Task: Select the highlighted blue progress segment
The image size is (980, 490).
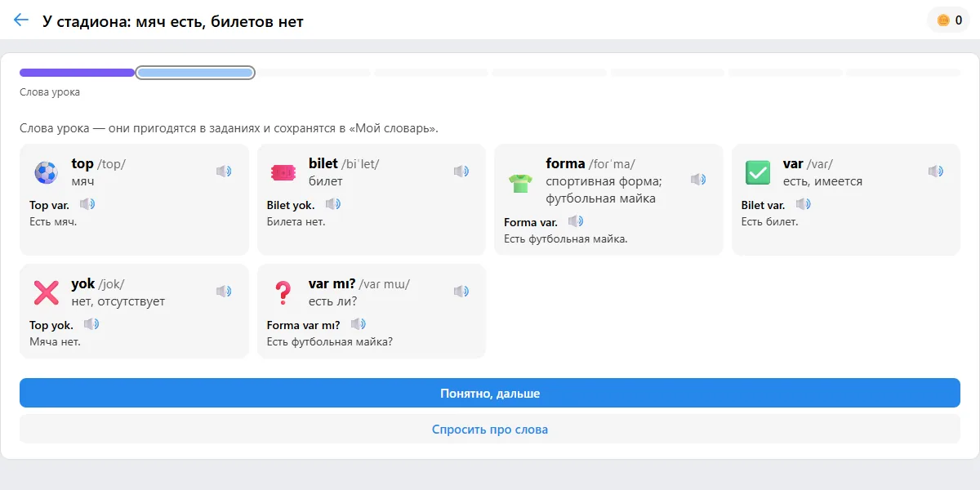Action: pos(195,73)
